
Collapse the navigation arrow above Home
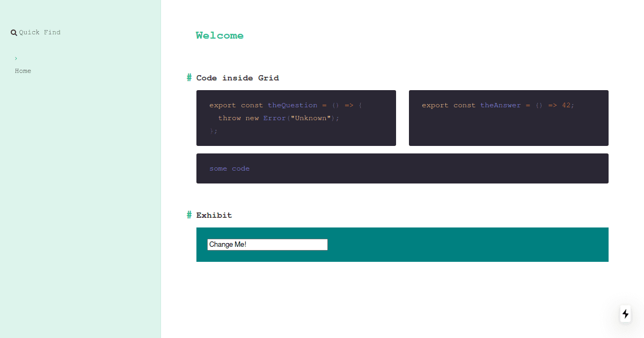[x=16, y=58]
